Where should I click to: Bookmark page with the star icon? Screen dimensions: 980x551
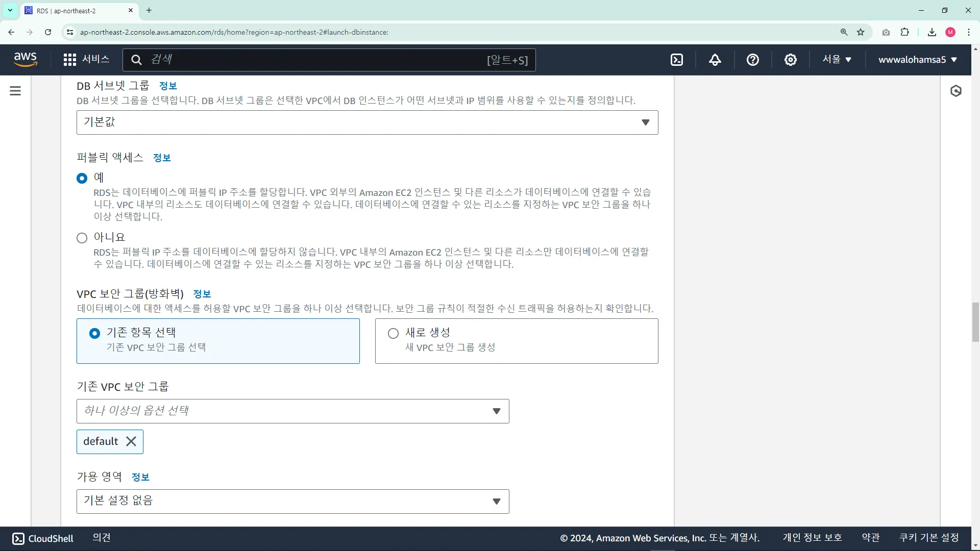pos(861,32)
